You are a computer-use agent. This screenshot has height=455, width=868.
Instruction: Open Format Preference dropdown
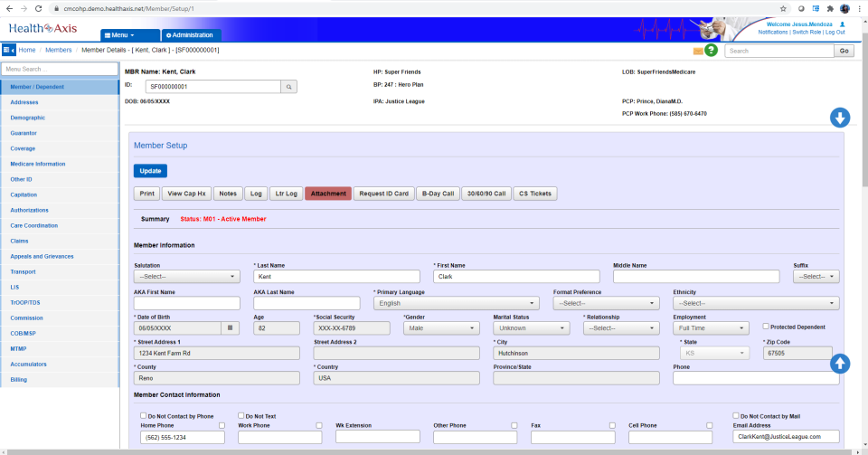(x=606, y=303)
